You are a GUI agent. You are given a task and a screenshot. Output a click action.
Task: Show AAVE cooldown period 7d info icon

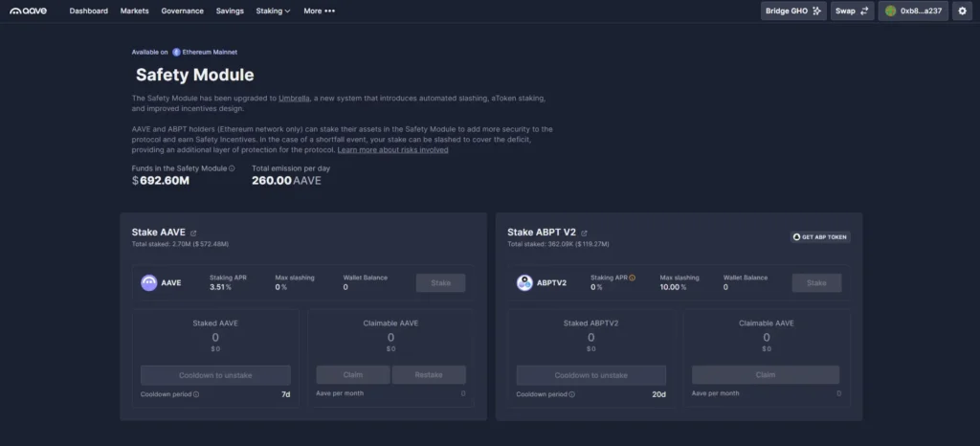click(x=196, y=394)
